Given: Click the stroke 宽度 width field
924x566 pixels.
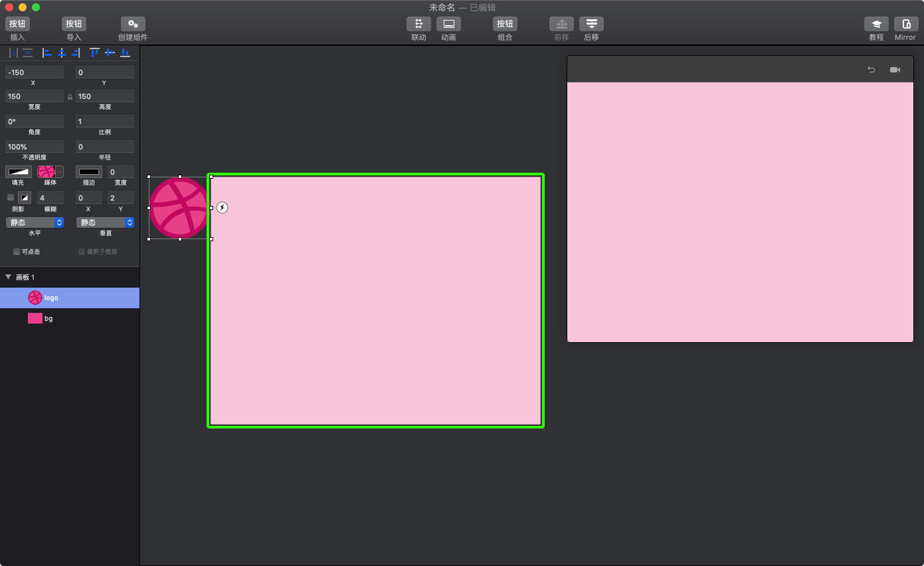Looking at the screenshot, I should pos(121,172).
